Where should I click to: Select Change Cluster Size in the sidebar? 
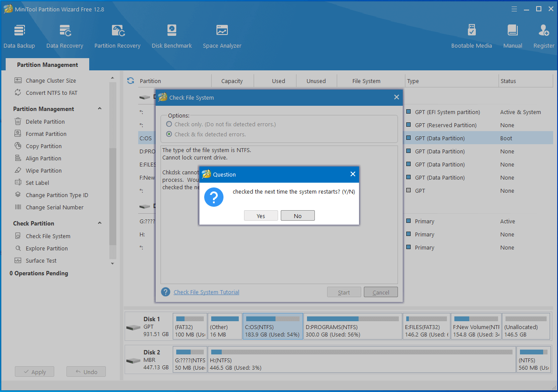pyautogui.click(x=51, y=80)
